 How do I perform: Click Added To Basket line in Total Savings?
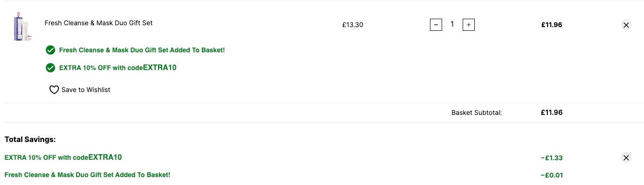87,175
